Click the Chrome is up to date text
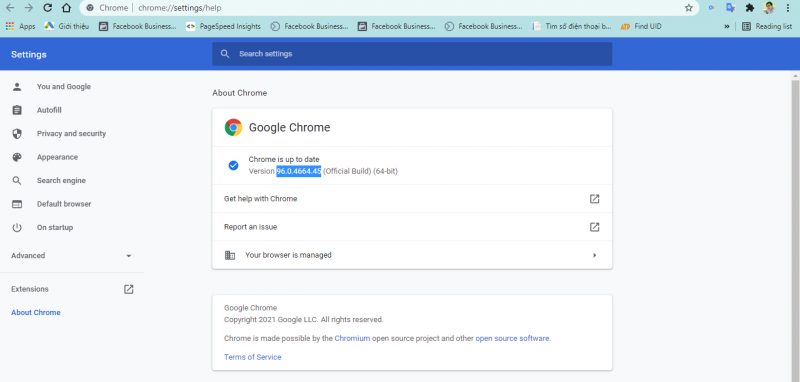This screenshot has height=382, width=800. click(284, 160)
